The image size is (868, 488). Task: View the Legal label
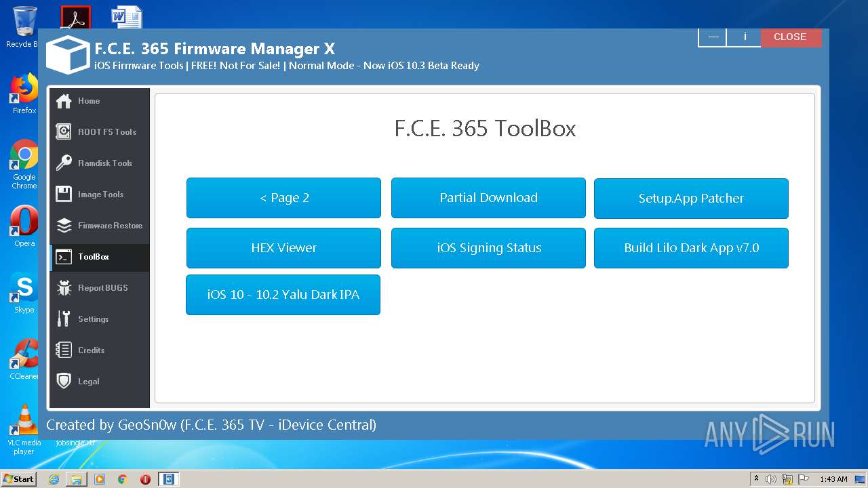pos(88,382)
